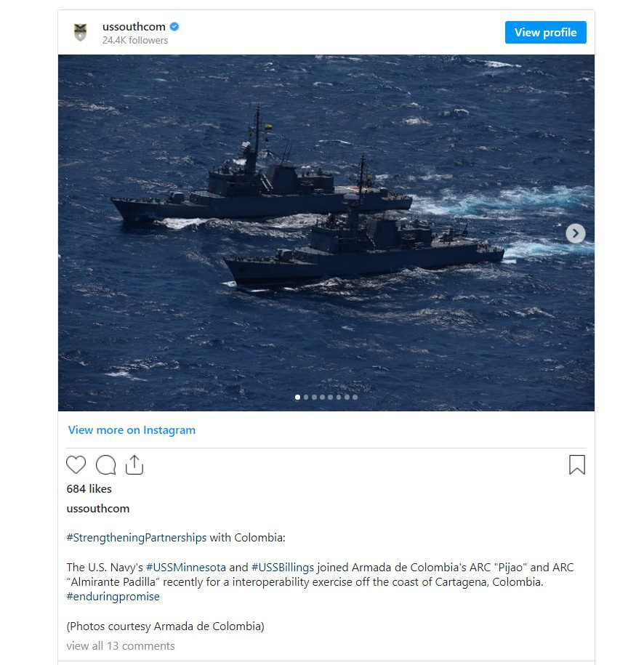Viewport: 644px width, 665px height.
Task: View all 13 comments
Action: [x=121, y=646]
